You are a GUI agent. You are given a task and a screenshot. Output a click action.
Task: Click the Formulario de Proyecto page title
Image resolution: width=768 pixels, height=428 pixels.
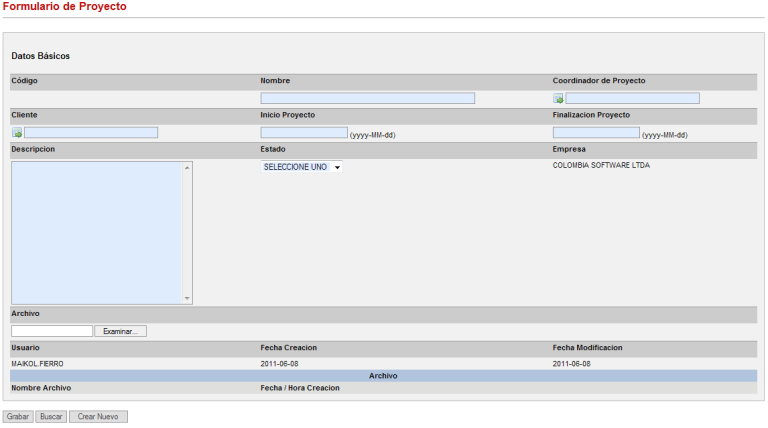coord(63,7)
